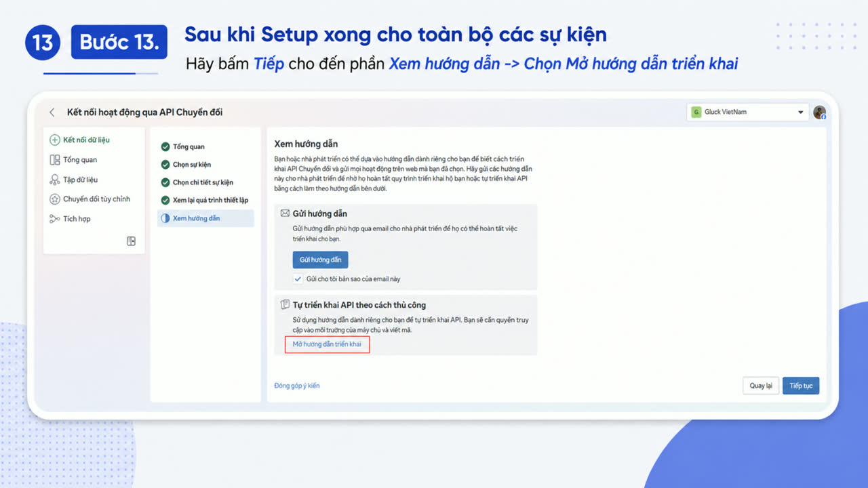Click the back arrow beside Kết nối hoạt động

[x=52, y=113]
